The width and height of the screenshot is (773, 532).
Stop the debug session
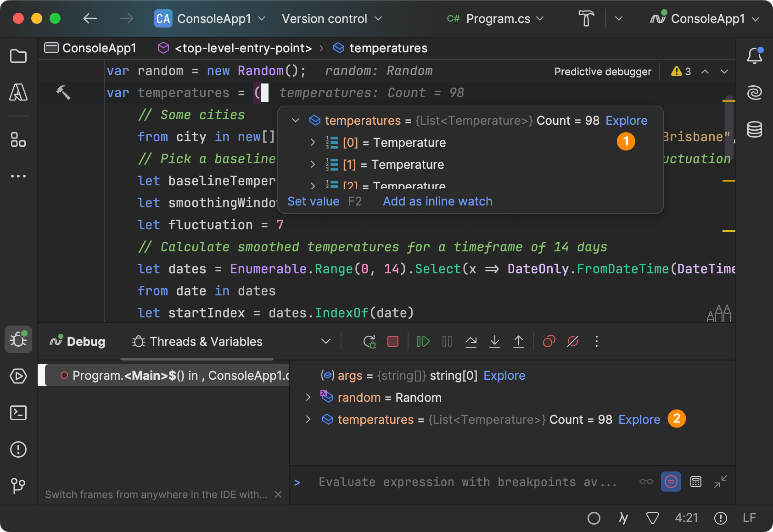point(393,342)
